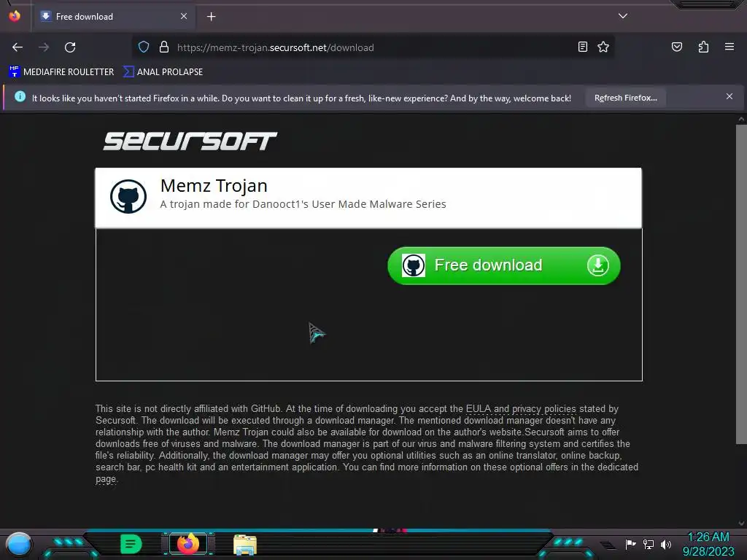Open the Pocket save icon
The width and height of the screenshot is (747, 560).
[676, 47]
